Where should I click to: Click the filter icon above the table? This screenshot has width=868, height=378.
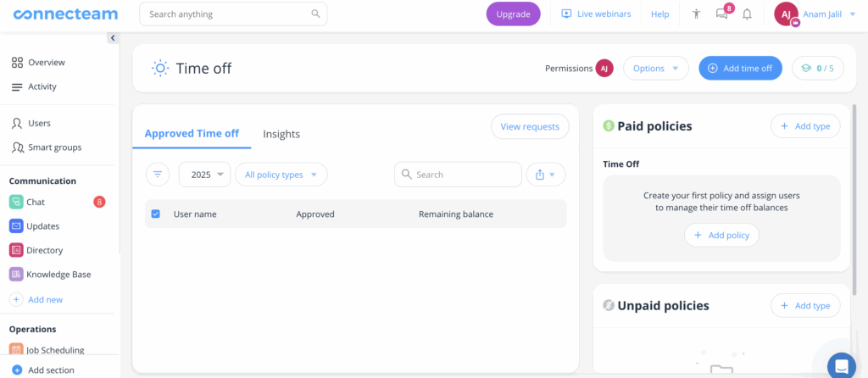pos(157,175)
